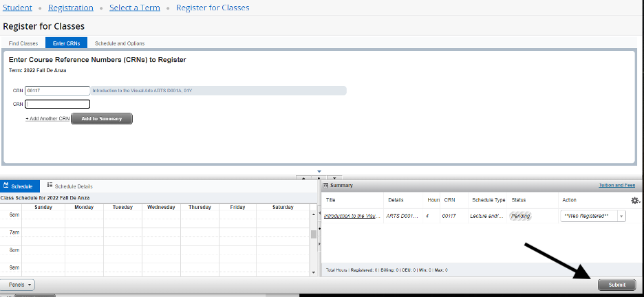Click the calendar icon on Schedule tab

[x=6, y=186]
